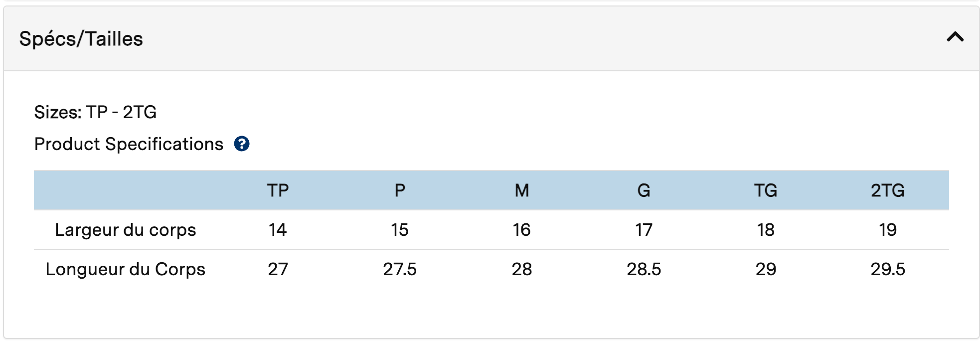Select the length value 29 under TG
Image resolution: width=980 pixels, height=347 pixels.
pos(766,269)
